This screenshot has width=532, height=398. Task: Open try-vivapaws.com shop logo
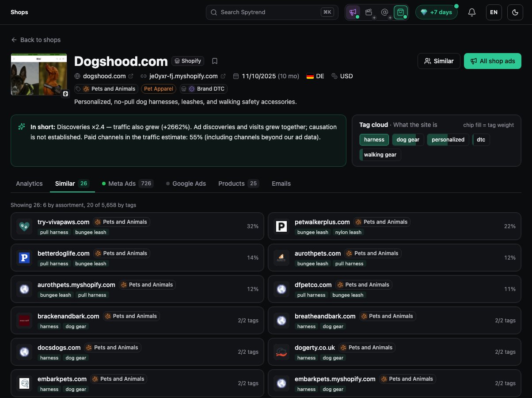24,226
